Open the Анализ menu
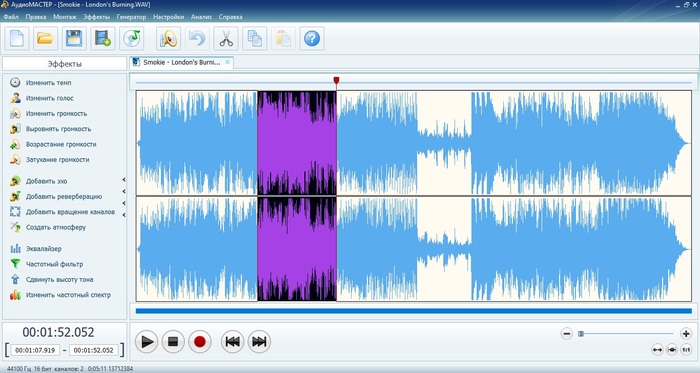Viewport: 700px width, 373px height. pos(201,17)
